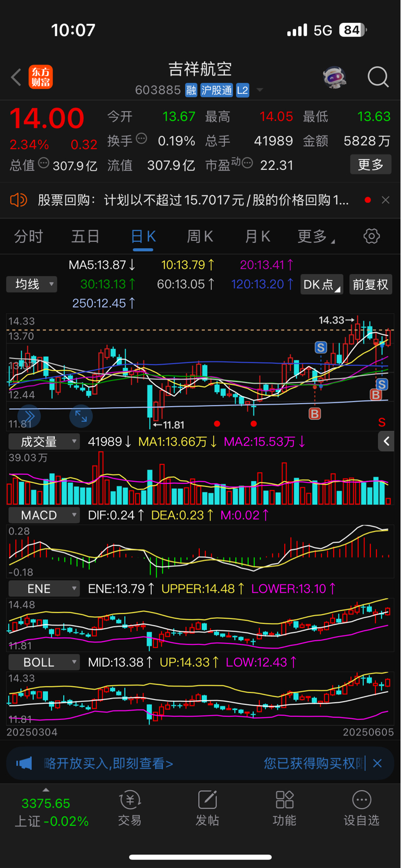
Task: Tap the megaphone promo icon
Action: pos(24,764)
